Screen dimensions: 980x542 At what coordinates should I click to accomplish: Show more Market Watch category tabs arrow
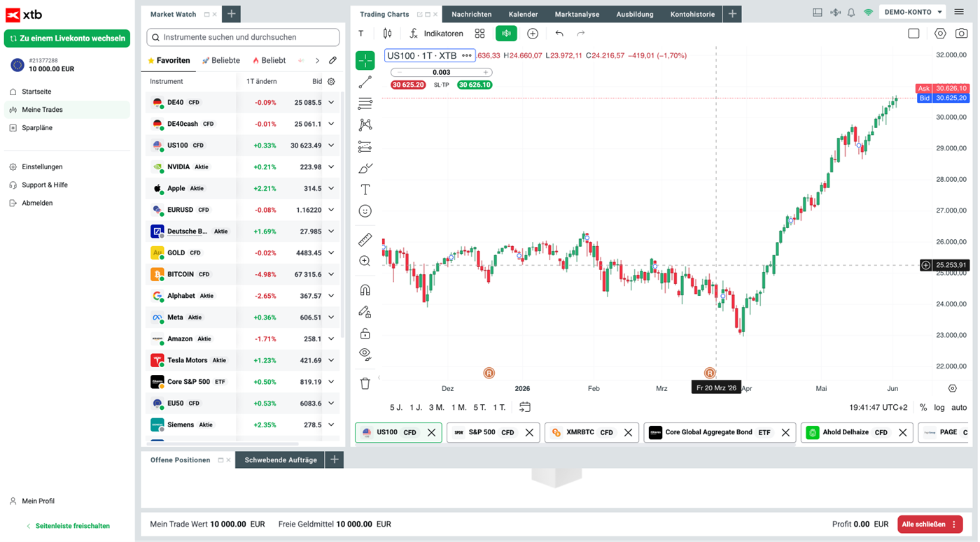pyautogui.click(x=317, y=61)
